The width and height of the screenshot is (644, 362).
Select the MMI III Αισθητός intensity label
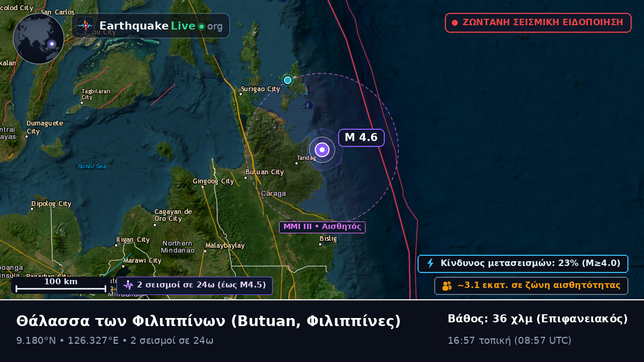(x=322, y=227)
